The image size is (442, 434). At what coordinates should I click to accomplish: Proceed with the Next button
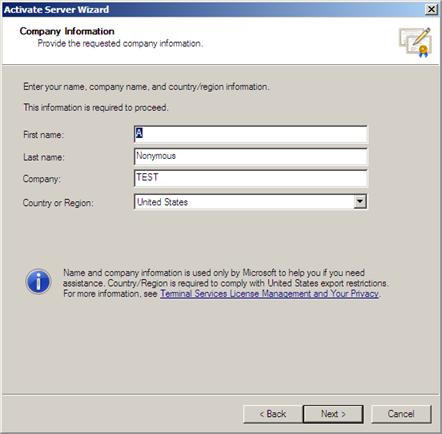(x=333, y=414)
